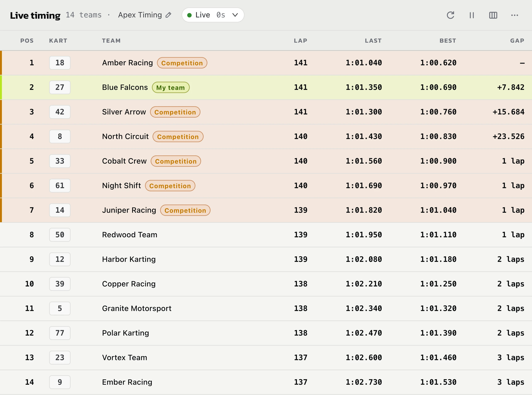Select the Vortex Team name
This screenshot has width=532, height=395.
click(125, 358)
